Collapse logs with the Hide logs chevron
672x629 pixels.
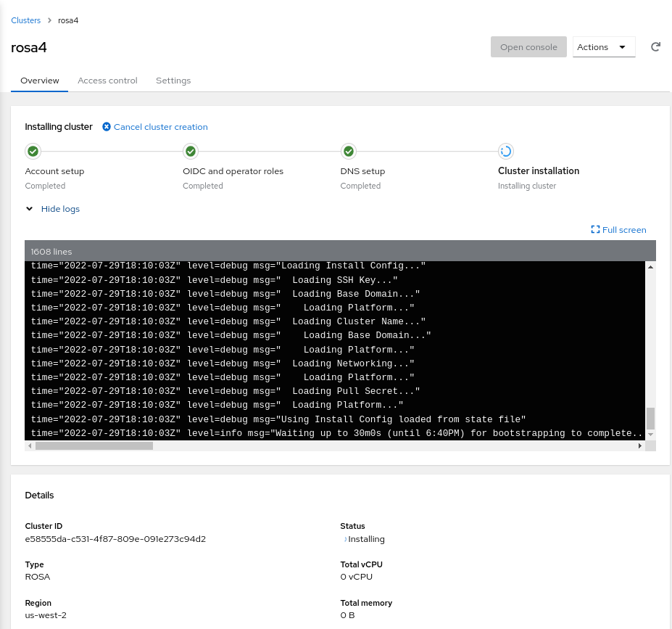tap(30, 209)
